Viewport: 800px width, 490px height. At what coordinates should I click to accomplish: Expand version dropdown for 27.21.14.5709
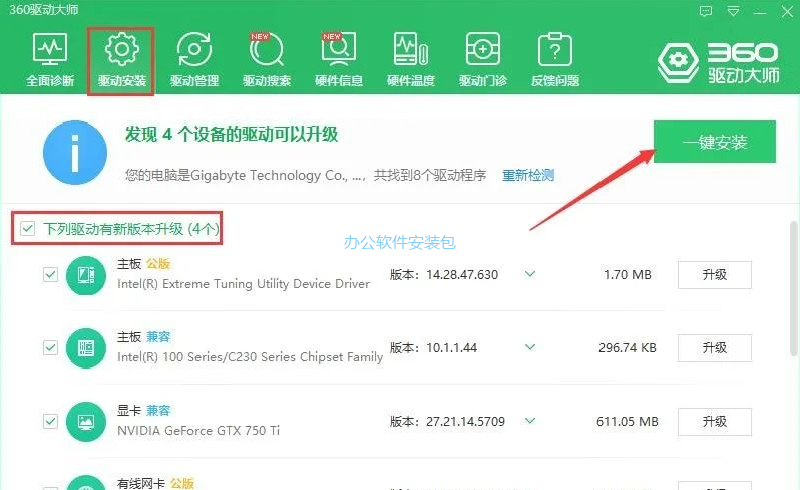(x=530, y=421)
